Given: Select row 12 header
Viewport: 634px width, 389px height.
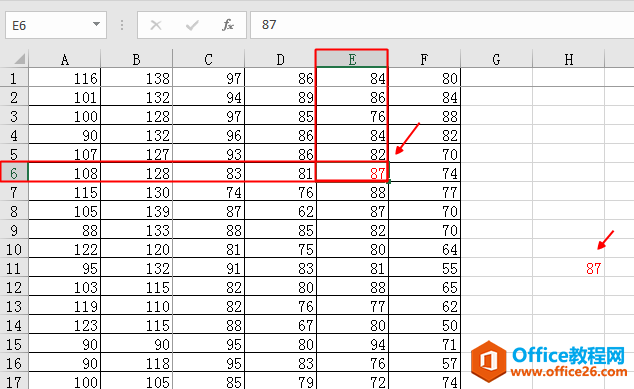Looking at the screenshot, I should click(14, 287).
